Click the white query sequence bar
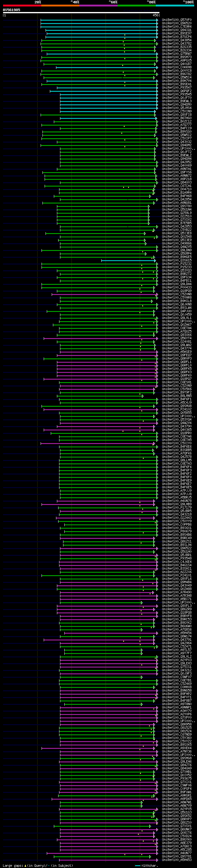The width and height of the screenshot is (197, 868). 81,13
